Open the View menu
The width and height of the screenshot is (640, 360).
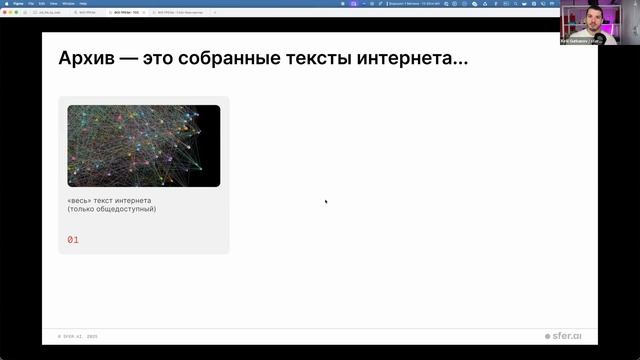click(x=53, y=4)
